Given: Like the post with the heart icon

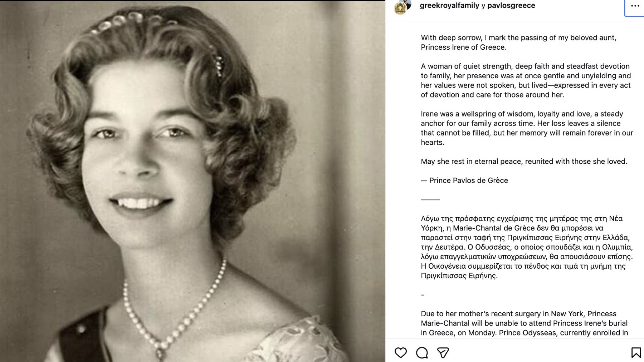Looking at the screenshot, I should tap(401, 353).
